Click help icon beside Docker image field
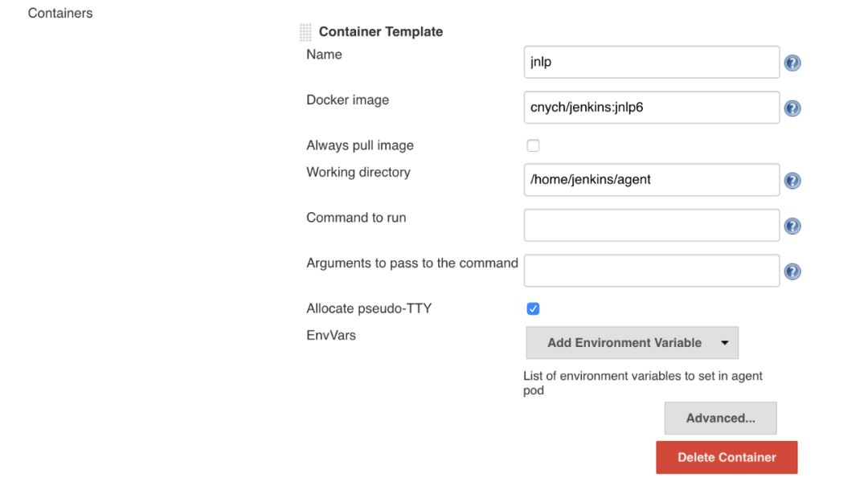This screenshot has height=494, width=868. click(x=792, y=108)
